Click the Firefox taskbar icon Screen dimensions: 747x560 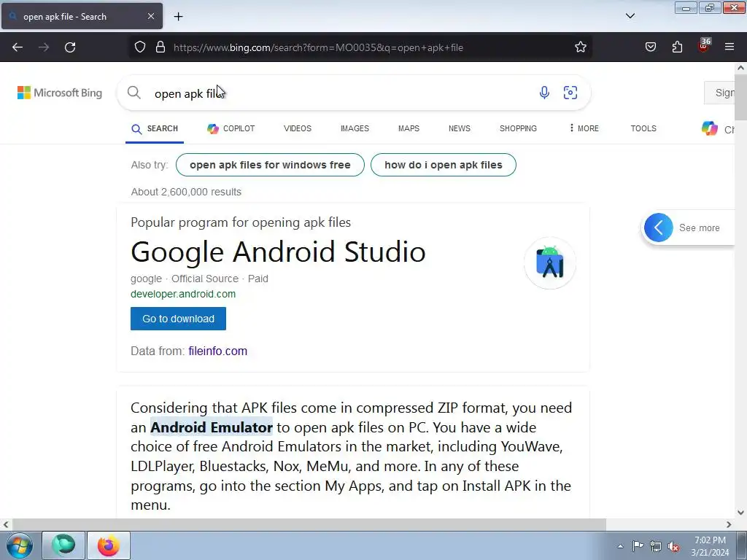point(109,545)
